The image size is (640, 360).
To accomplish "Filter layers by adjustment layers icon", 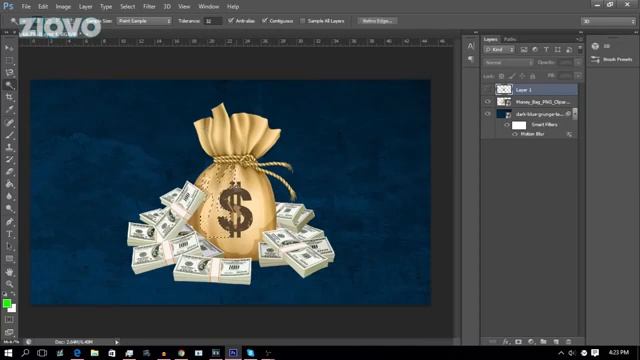I will 535,50.
